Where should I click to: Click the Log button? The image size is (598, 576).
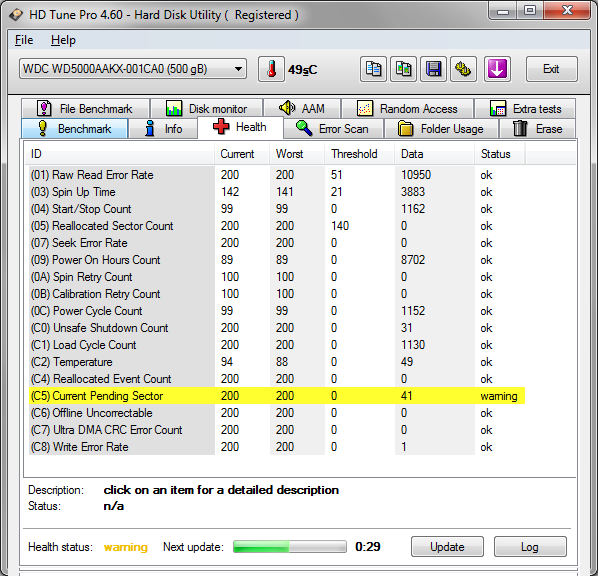(530, 547)
